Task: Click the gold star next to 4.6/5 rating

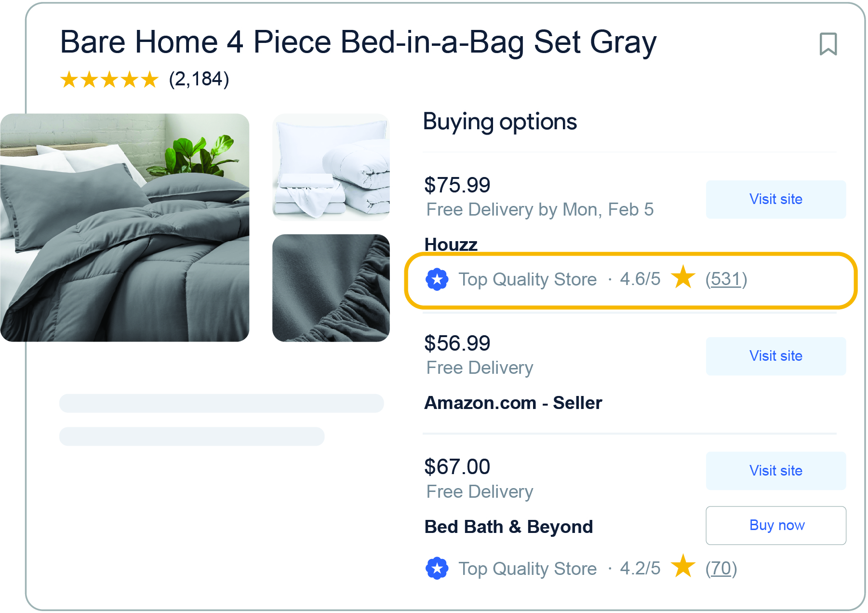Action: click(x=683, y=279)
